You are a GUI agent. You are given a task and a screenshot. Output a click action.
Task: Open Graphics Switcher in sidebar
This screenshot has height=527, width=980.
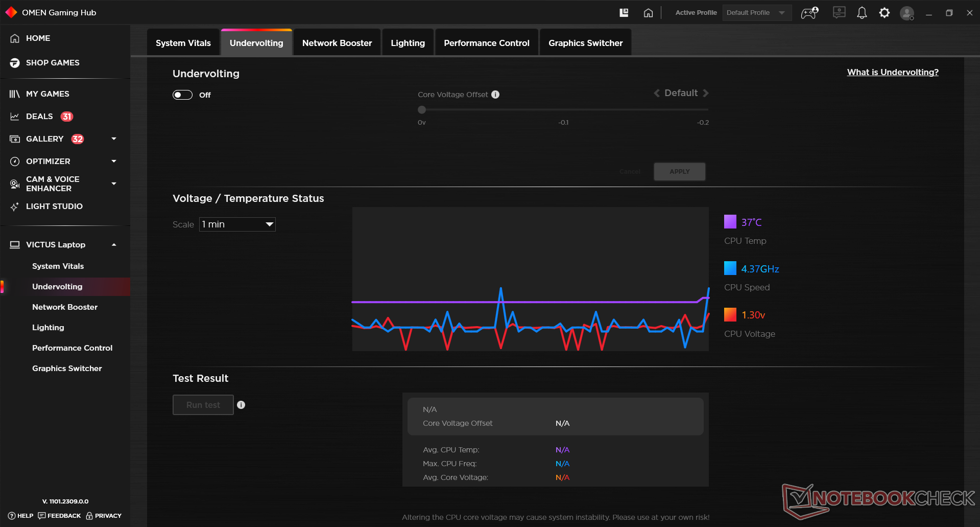click(x=67, y=369)
